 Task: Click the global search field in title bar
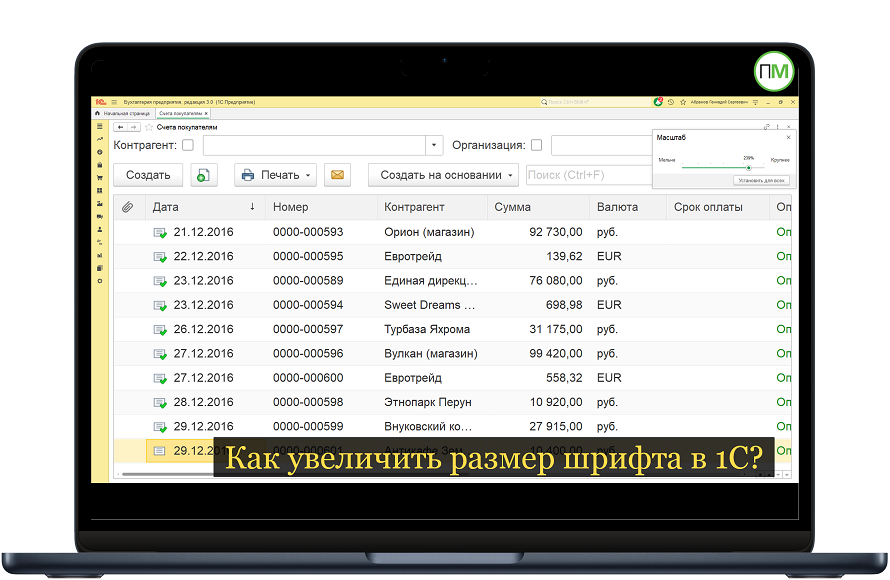[595, 102]
